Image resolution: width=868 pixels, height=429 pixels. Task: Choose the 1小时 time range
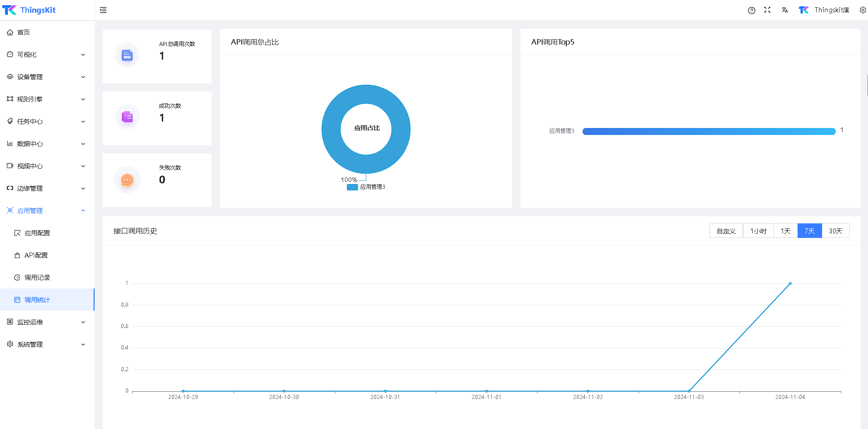[758, 231]
